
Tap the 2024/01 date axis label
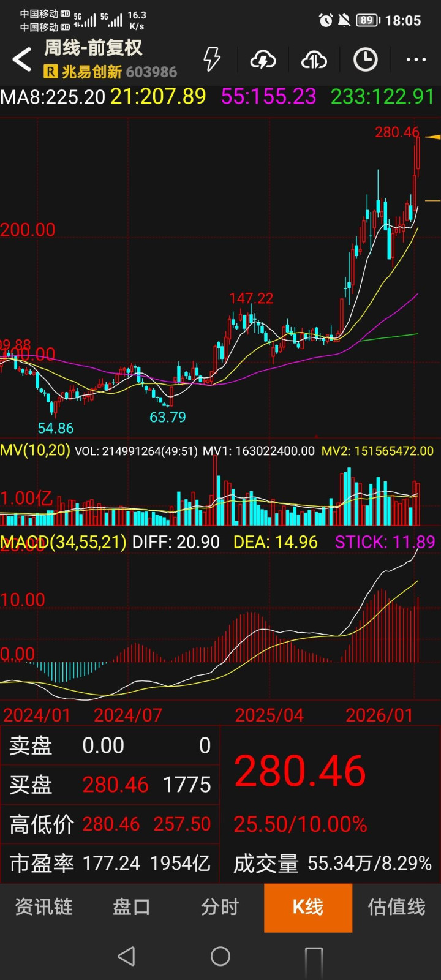coord(37,715)
